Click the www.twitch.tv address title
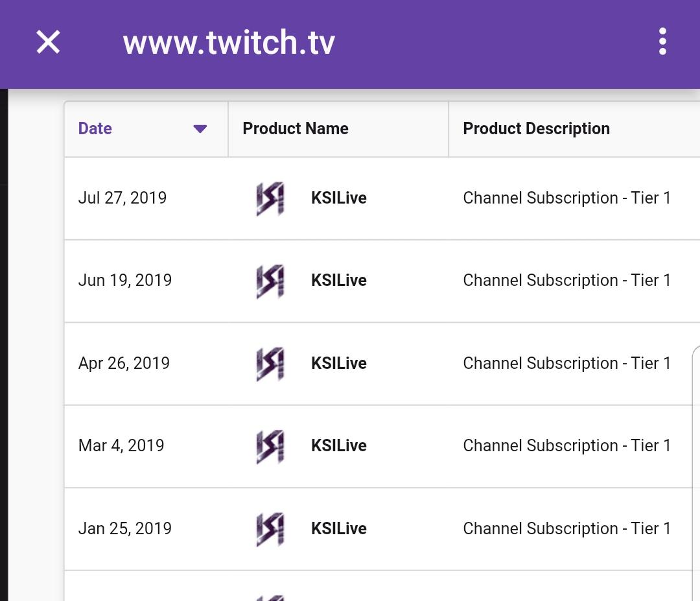This screenshot has width=700, height=601. [229, 42]
